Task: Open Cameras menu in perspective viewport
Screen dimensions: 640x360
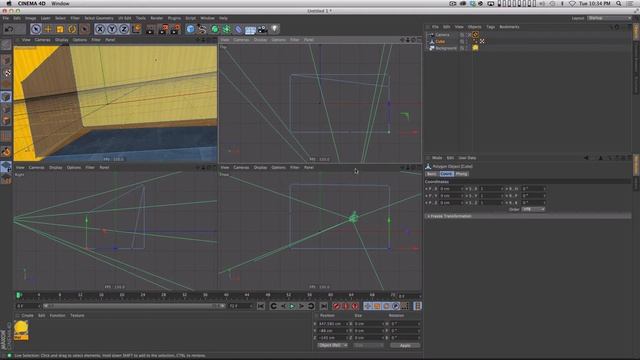Action: [x=42, y=40]
